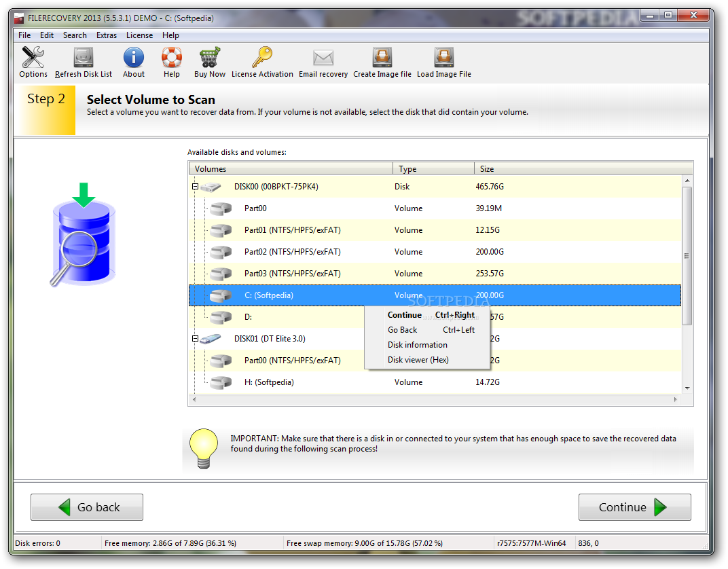Click the D: volume drive icon
The image size is (728, 569).
tap(221, 318)
